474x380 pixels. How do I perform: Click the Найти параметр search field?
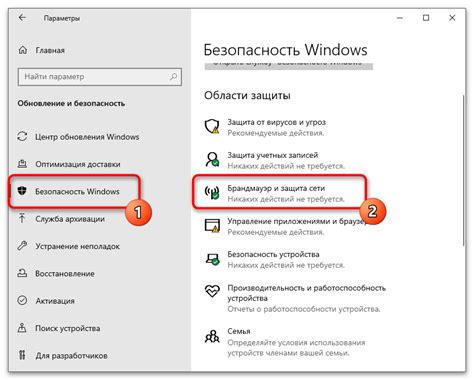pyautogui.click(x=100, y=77)
